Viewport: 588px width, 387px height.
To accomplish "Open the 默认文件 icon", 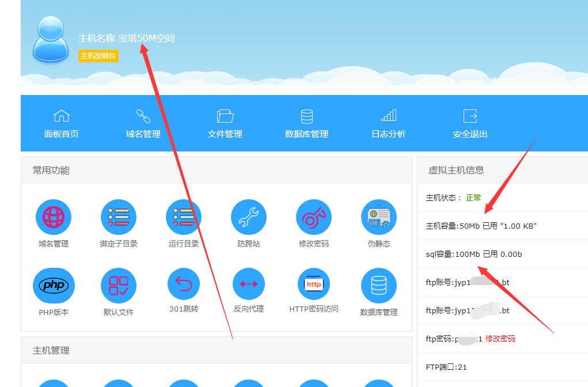I will pos(119,284).
